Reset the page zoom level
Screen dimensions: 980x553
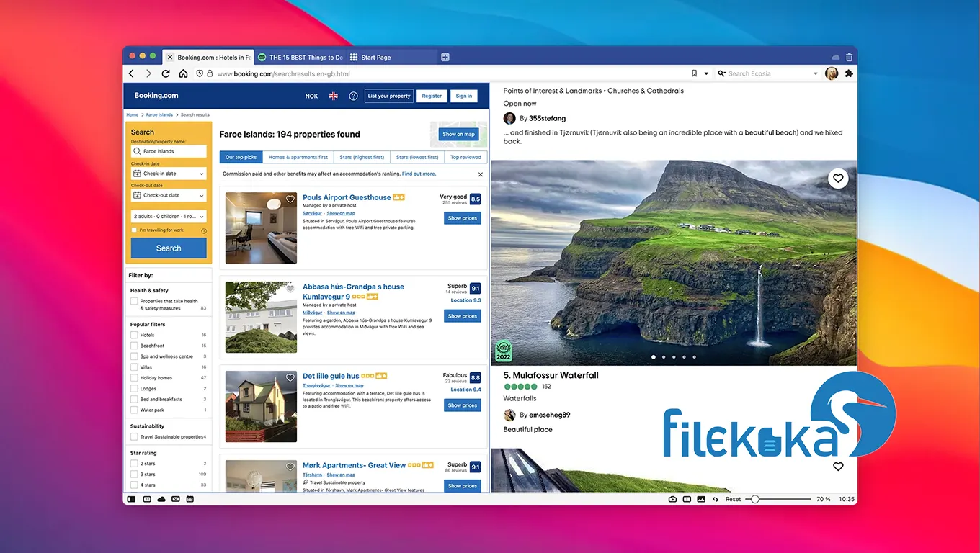(733, 499)
